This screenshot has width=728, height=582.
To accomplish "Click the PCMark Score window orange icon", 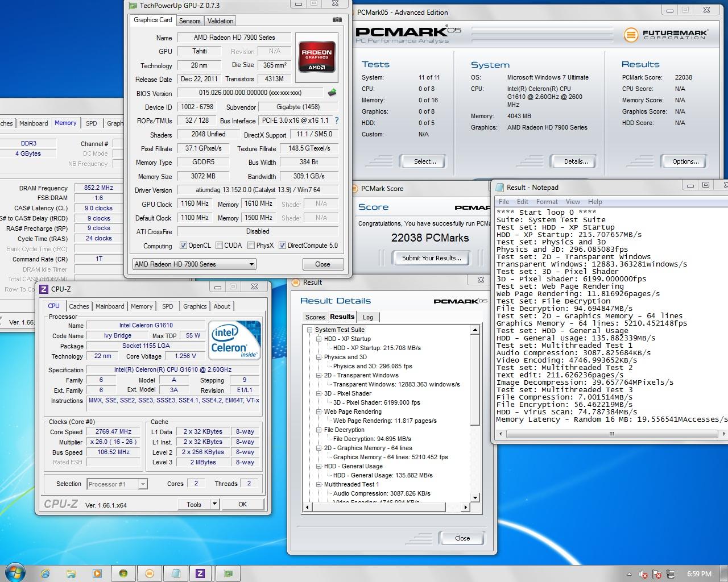I will [353, 188].
